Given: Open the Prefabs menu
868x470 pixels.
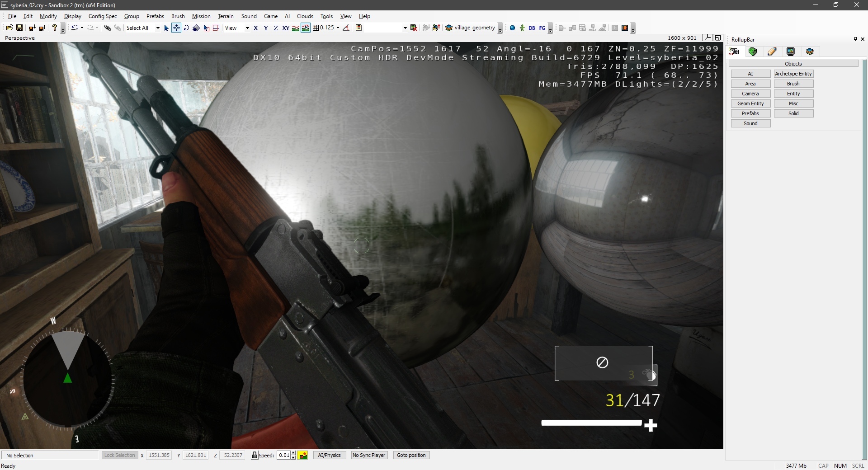Looking at the screenshot, I should 155,16.
